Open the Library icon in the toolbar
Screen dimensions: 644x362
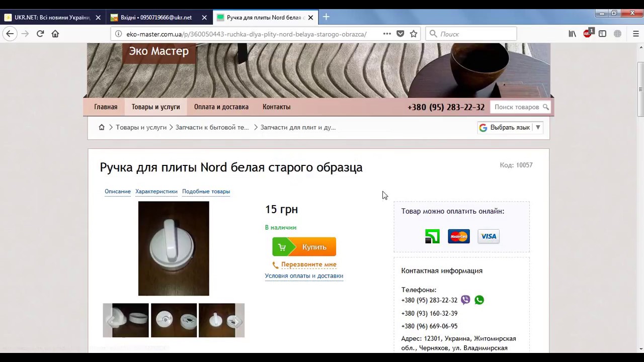pos(572,34)
